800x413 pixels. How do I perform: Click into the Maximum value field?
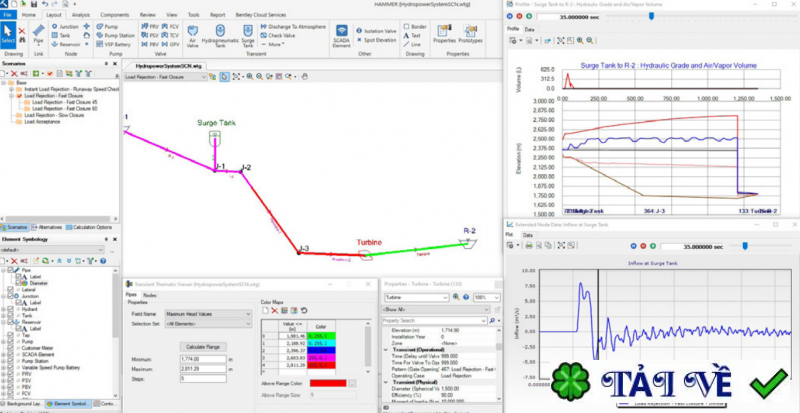click(x=201, y=369)
